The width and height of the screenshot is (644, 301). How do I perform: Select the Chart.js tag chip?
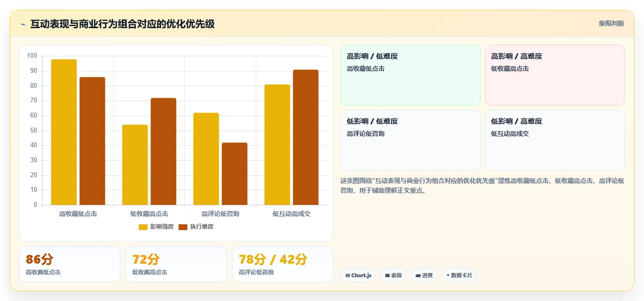coord(358,275)
